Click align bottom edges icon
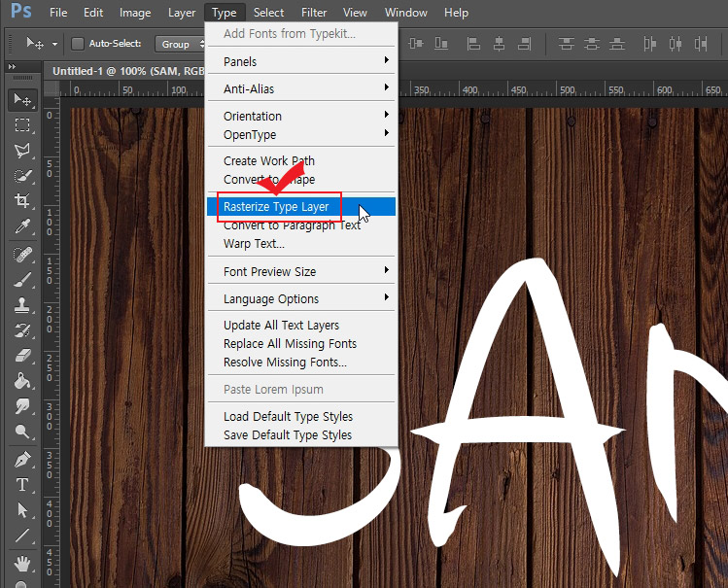Screen dimensions: 728x588 (x=441, y=44)
